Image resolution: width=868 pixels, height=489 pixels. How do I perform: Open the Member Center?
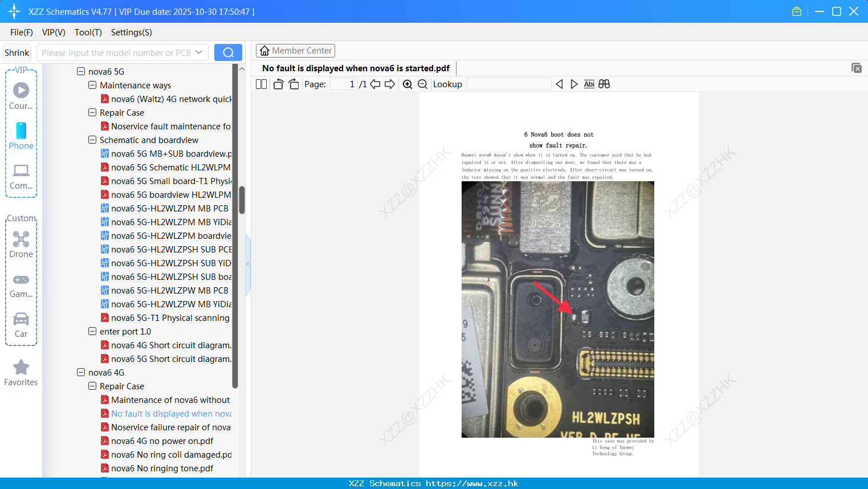tap(295, 51)
